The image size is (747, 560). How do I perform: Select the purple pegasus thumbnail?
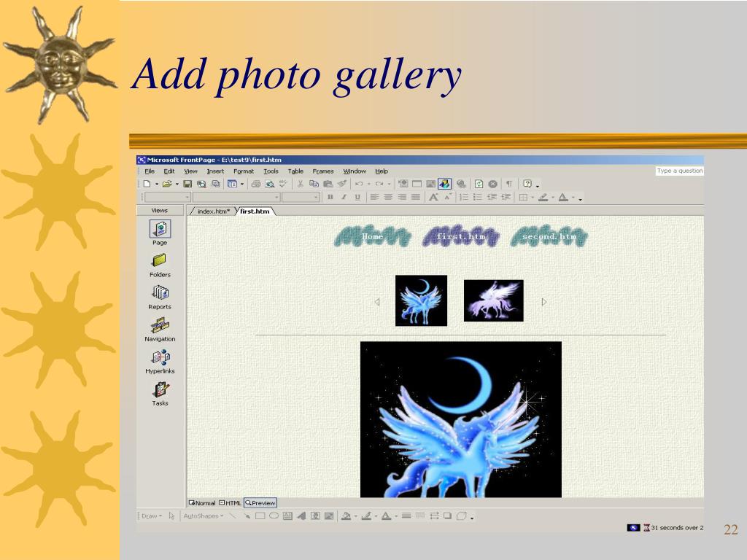(x=494, y=300)
